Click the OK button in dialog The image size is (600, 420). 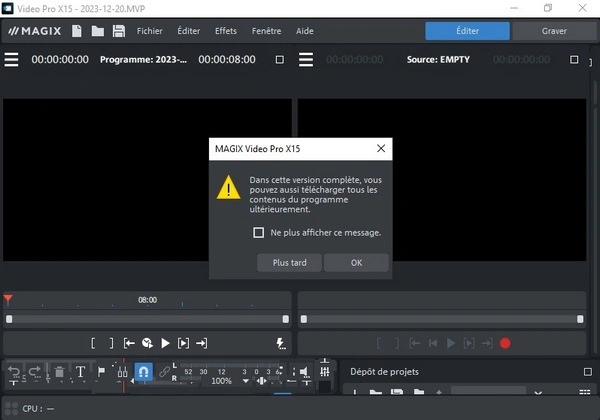[x=356, y=263]
